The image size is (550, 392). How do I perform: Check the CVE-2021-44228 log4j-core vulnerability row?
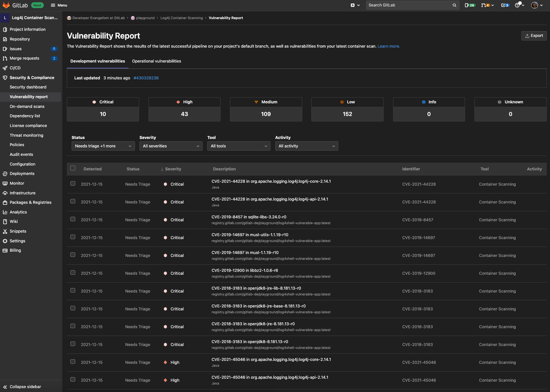(x=73, y=183)
